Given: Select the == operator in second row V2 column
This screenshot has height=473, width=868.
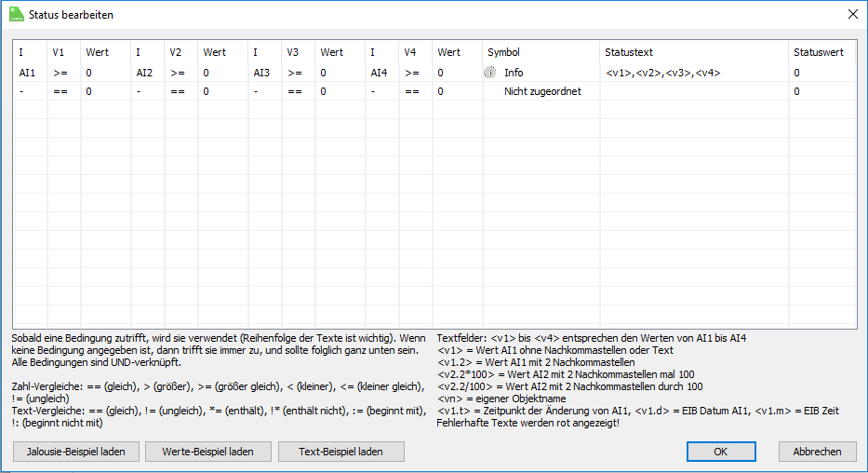Looking at the screenshot, I should pos(181,91).
